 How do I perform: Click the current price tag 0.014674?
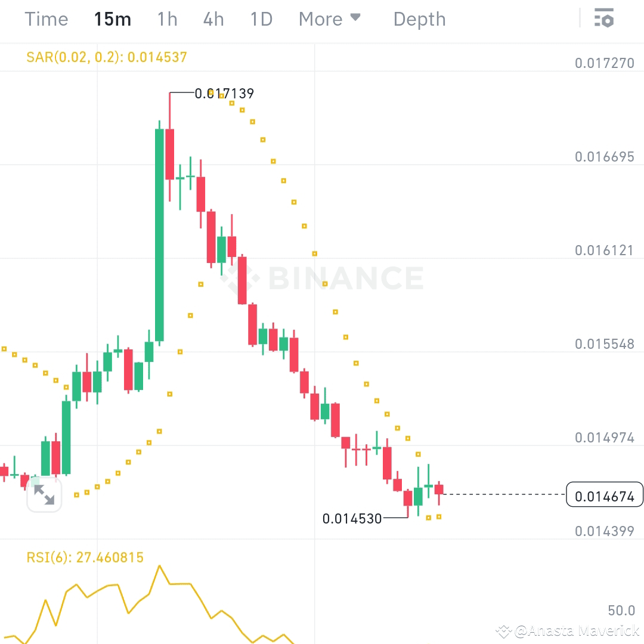tap(604, 495)
